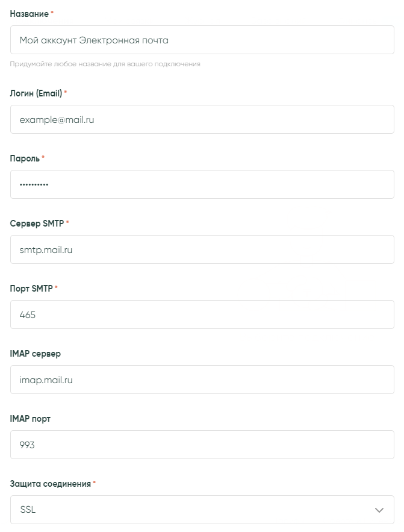Click the "IMAP сервер" label
This screenshot has height=532, width=404.
point(36,354)
